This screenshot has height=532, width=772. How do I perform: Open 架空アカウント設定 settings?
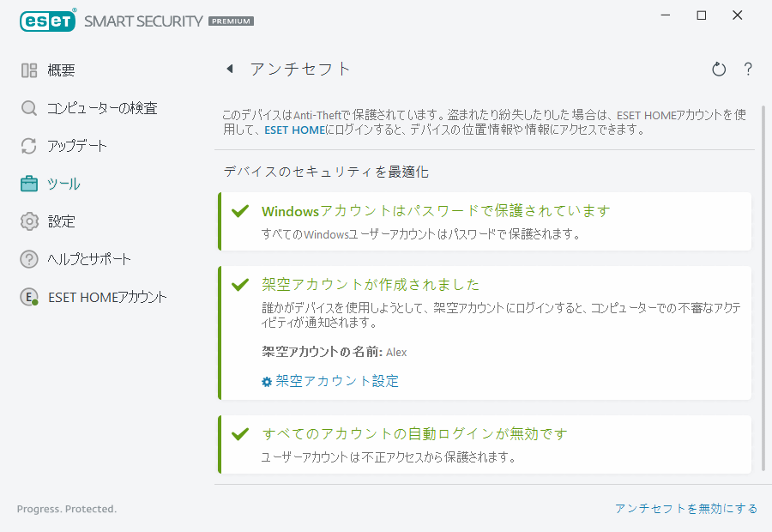click(x=335, y=381)
